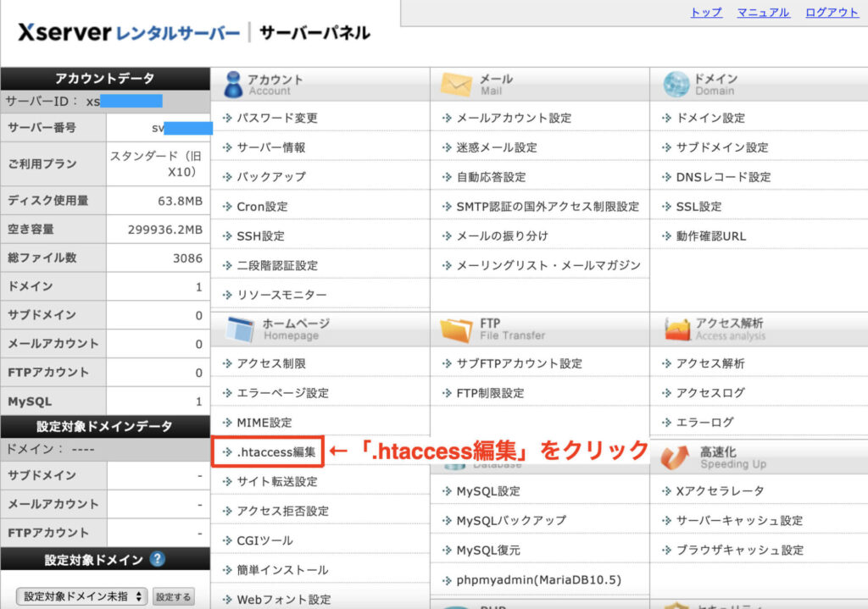
Task: Click .htaccess編集
Action: (x=275, y=452)
